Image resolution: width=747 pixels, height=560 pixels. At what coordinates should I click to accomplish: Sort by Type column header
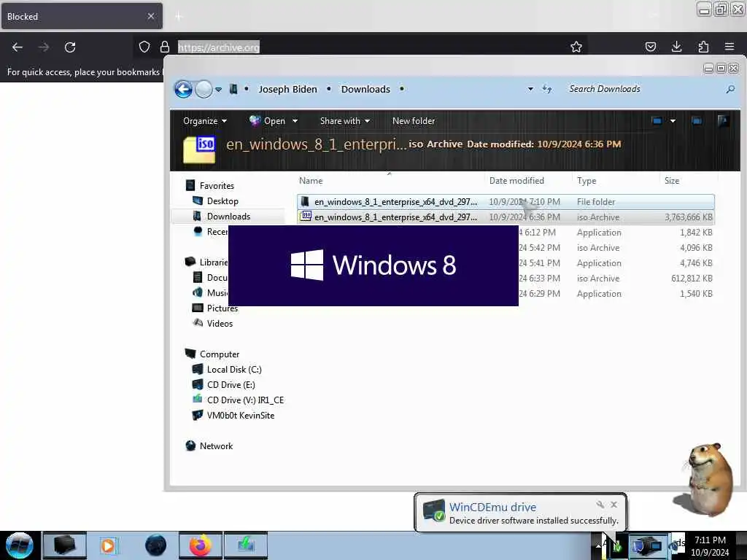pyautogui.click(x=617, y=181)
